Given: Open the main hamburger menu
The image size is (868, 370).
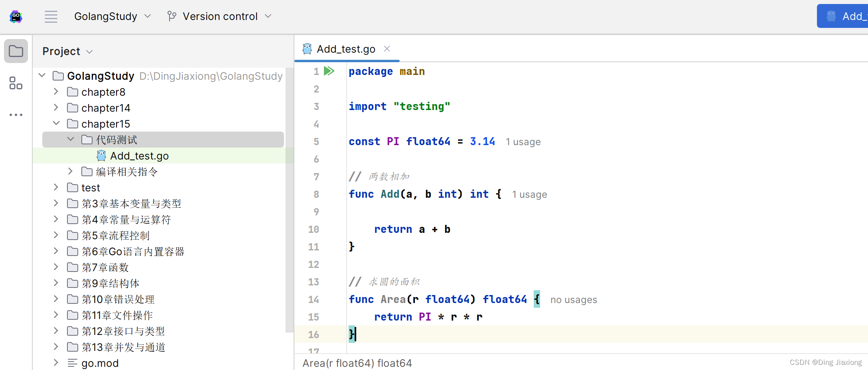Looking at the screenshot, I should pyautogui.click(x=51, y=16).
